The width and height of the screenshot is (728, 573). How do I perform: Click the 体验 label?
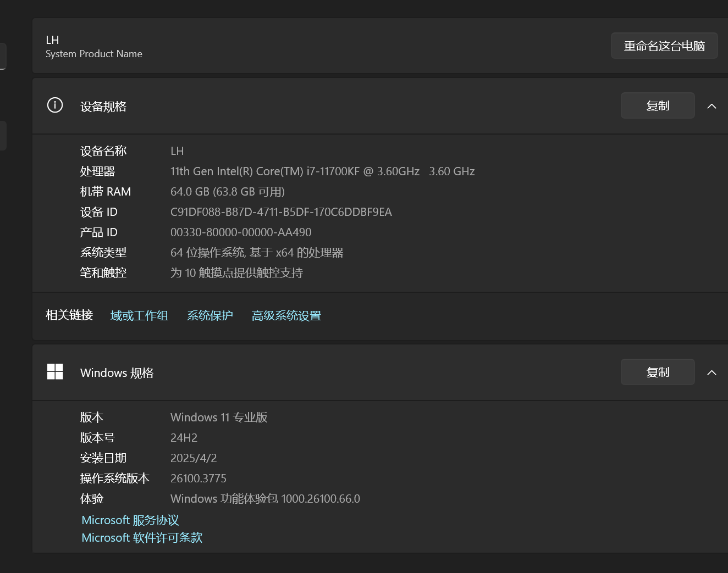(x=92, y=499)
